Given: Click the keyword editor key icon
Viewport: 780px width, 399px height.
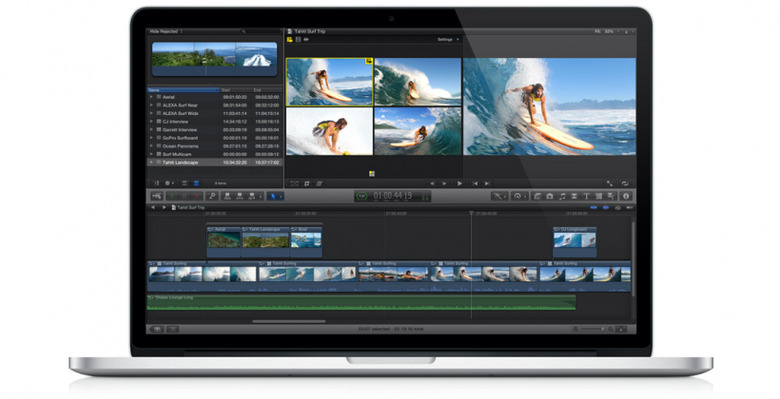Looking at the screenshot, I should (212, 196).
